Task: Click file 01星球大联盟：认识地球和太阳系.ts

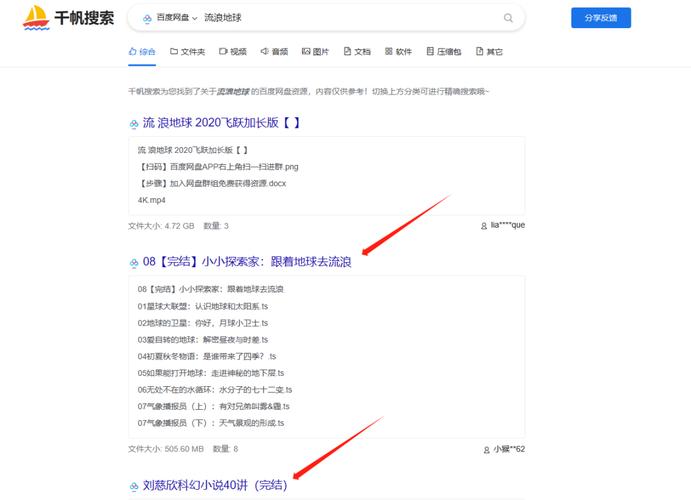Action: (203, 306)
